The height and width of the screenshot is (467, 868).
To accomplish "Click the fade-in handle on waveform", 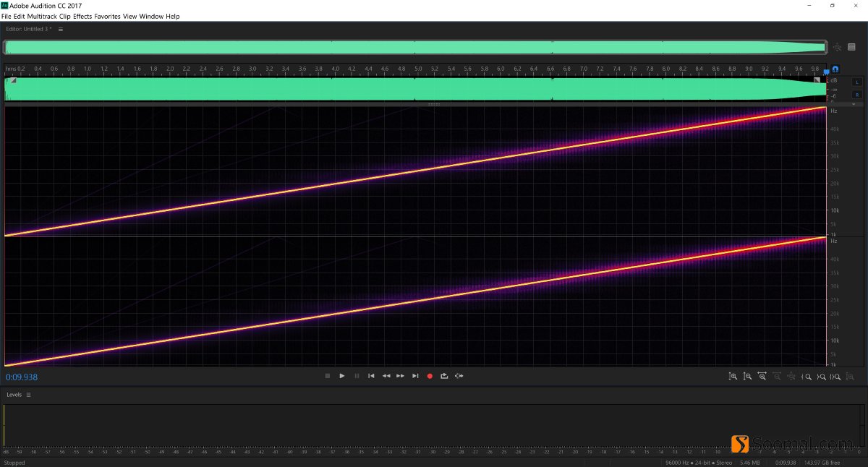I will coord(13,80).
